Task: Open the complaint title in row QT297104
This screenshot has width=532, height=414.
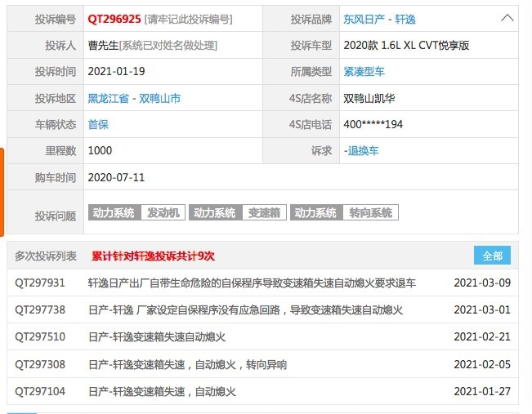Action: [162, 391]
